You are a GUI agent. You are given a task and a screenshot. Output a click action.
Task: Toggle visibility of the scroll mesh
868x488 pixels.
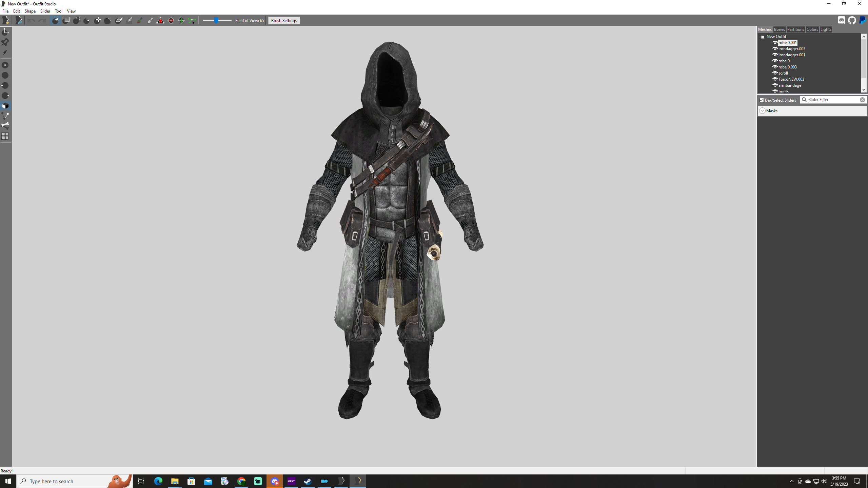click(776, 73)
